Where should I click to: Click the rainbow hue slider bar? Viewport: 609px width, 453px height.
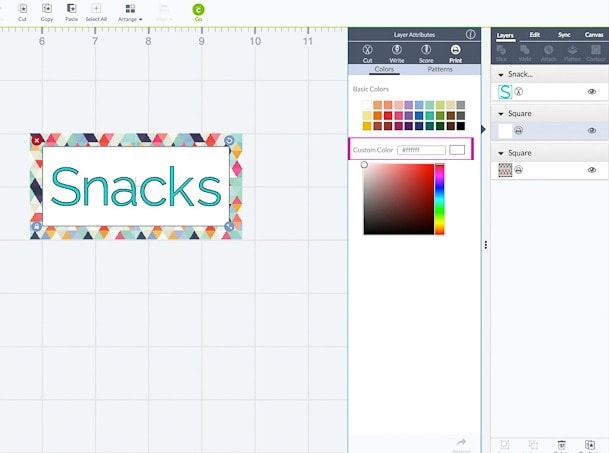(439, 199)
